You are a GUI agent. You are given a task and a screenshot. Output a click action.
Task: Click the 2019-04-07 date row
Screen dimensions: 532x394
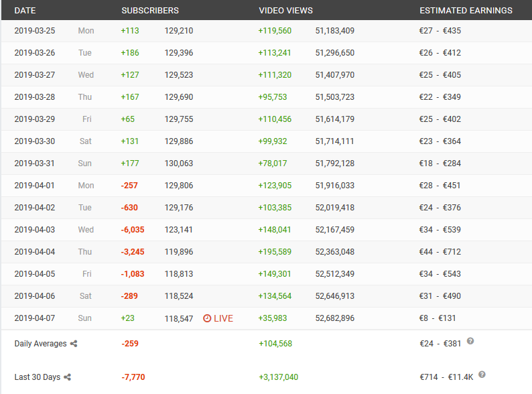[267, 318]
